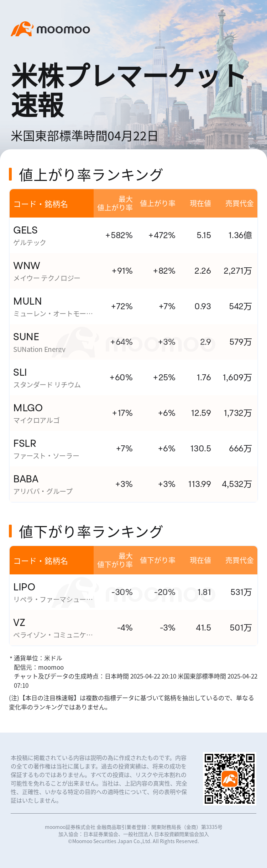Select the GELS ゲルテック row
Screen dimensions: 267x868
pos(133,235)
